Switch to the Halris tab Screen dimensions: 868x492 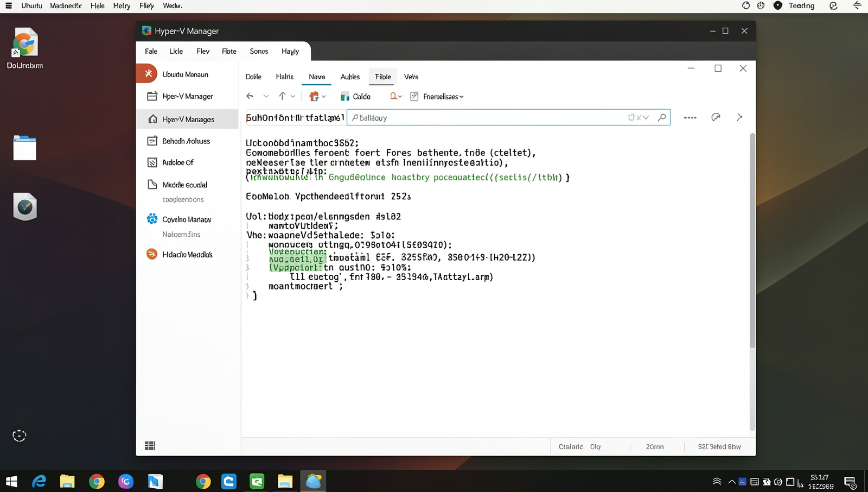click(x=284, y=77)
